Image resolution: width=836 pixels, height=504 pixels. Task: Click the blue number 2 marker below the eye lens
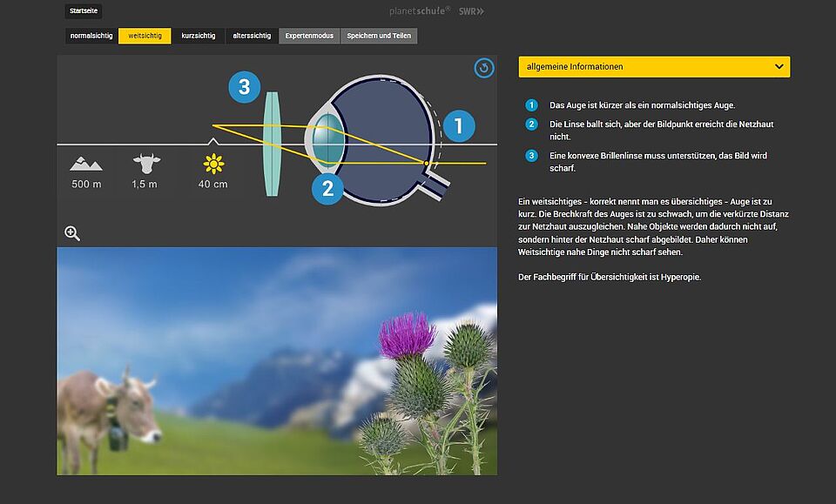tap(327, 188)
